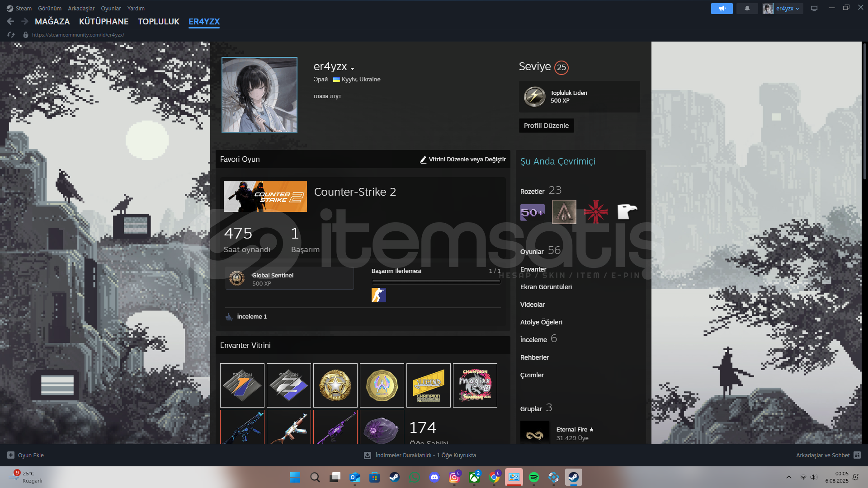Click the red snowflake badge icon
Screen dimensions: 868x488
[x=596, y=212]
